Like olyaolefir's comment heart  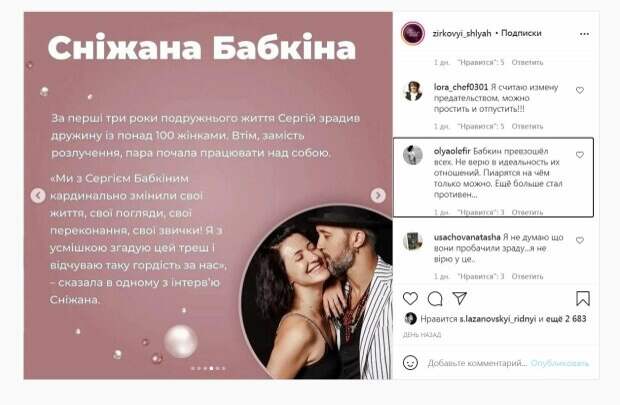click(x=580, y=155)
